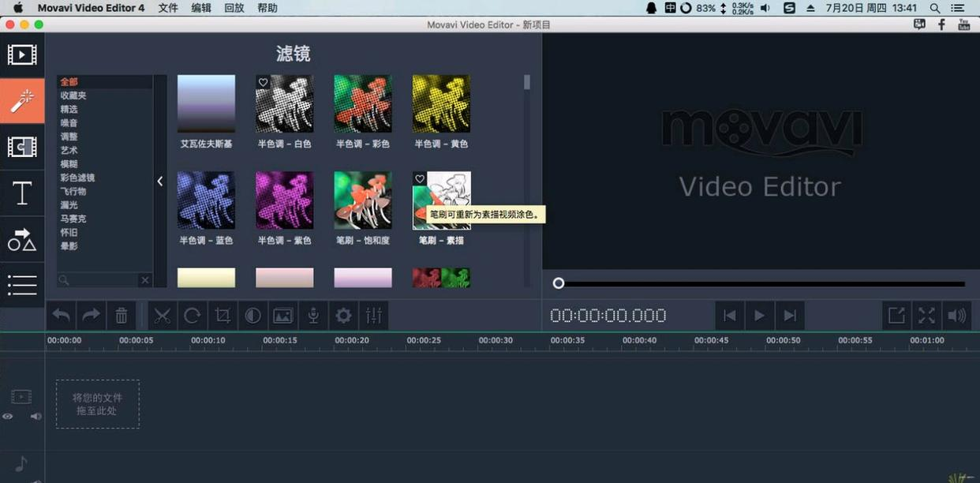
Task: Select the 半色调 - 紫色 filter thumbnail
Action: (285, 200)
